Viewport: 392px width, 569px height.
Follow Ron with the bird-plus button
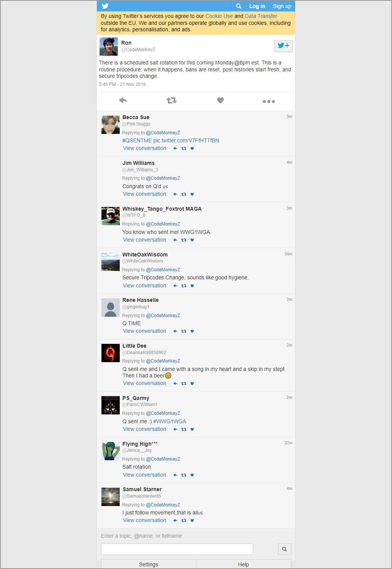pyautogui.click(x=283, y=46)
